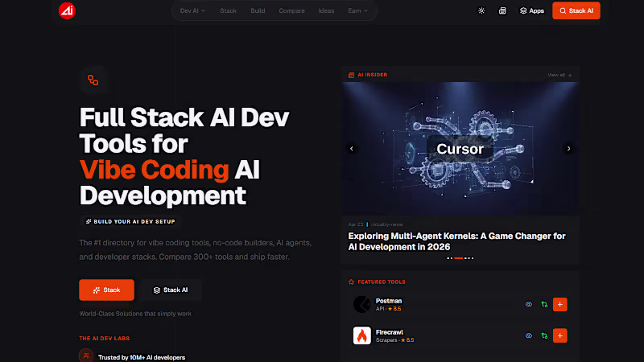Add Firecrawl to stack with plus button

coord(559,335)
